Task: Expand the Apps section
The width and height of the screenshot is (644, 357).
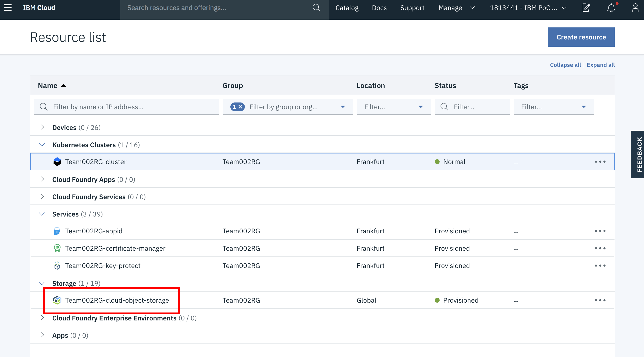Action: tap(42, 335)
